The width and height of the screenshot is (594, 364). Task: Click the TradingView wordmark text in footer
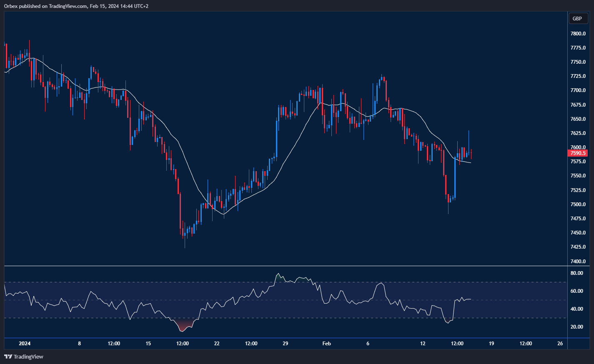[x=28, y=357]
